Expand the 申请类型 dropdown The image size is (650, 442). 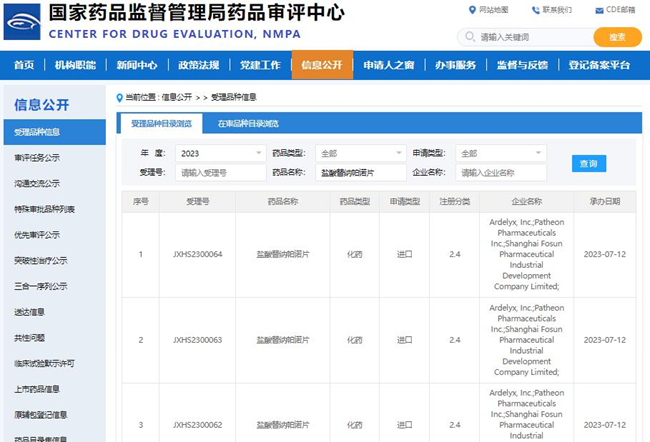click(x=500, y=153)
